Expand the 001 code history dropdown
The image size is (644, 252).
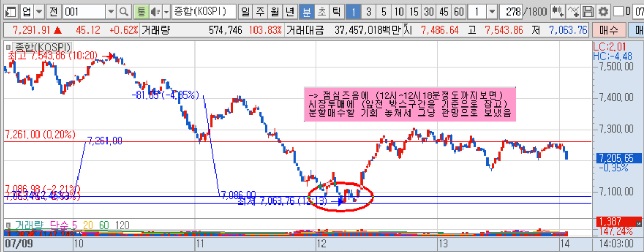(x=111, y=12)
